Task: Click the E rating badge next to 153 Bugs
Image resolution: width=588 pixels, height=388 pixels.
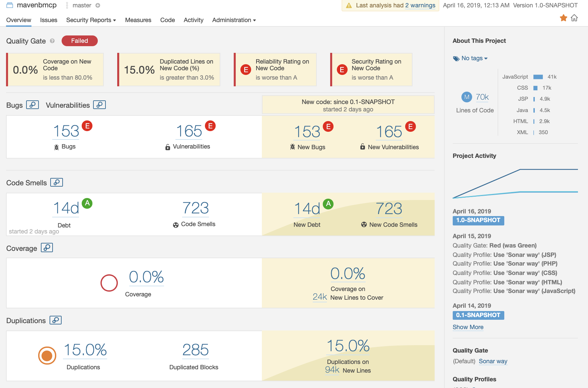Action: coord(87,126)
